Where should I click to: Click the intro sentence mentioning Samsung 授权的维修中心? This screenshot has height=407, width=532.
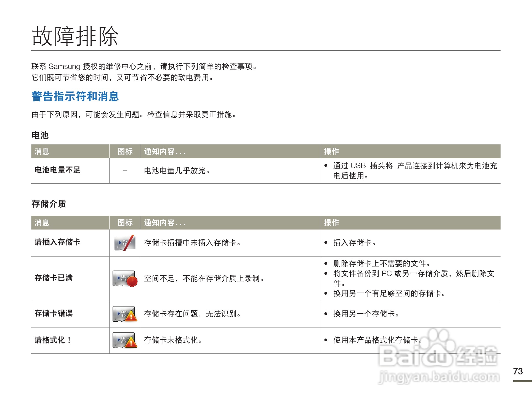[x=145, y=67]
